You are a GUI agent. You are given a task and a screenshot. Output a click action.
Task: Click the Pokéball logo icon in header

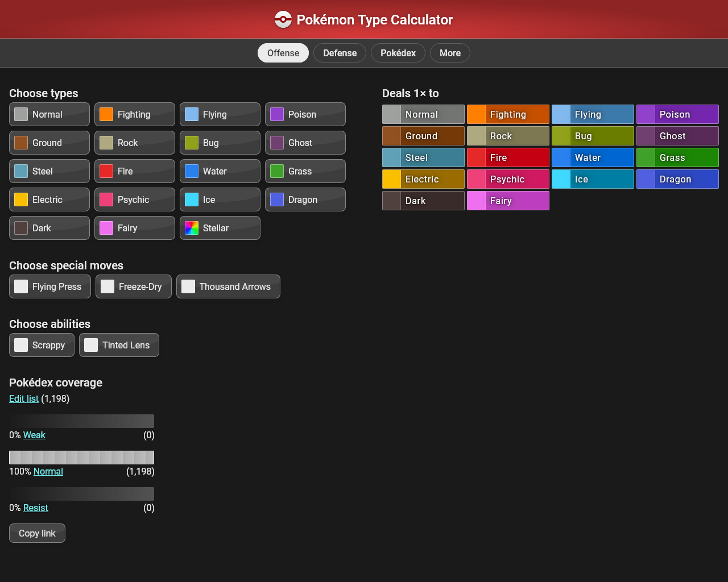coord(283,20)
